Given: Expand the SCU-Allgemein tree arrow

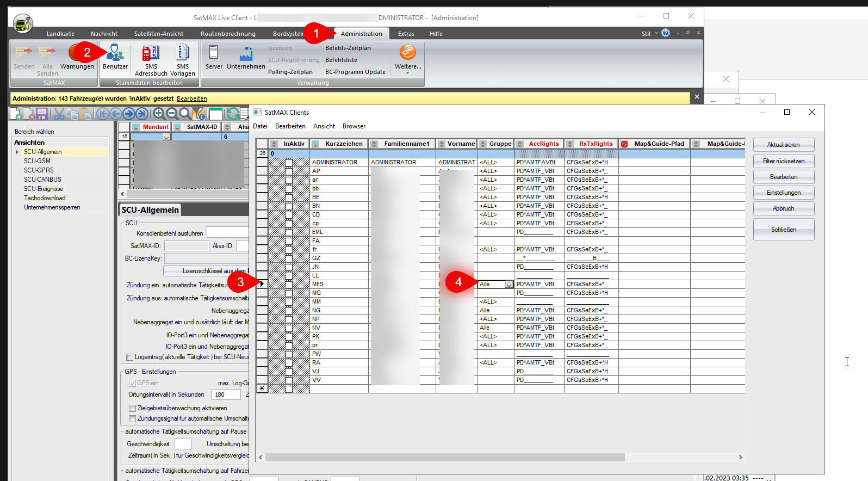Looking at the screenshot, I should 17,152.
